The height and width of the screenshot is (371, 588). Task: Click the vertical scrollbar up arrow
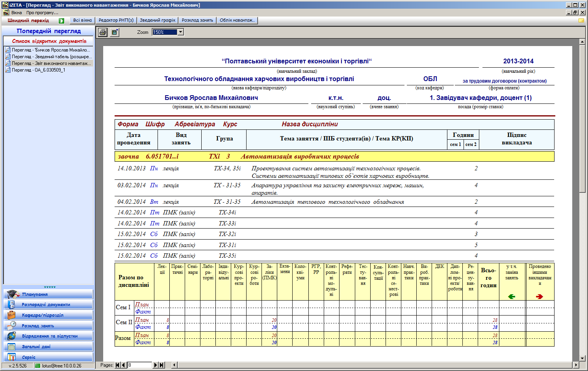pyautogui.click(x=582, y=41)
